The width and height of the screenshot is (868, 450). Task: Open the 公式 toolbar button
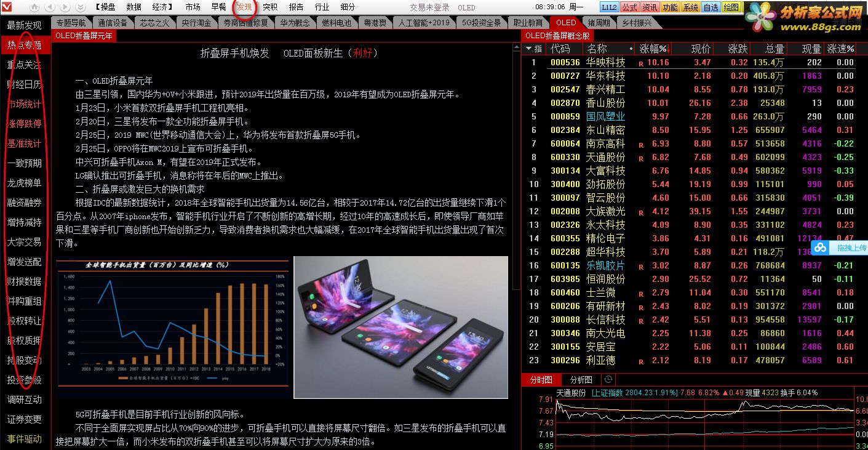[x=629, y=7]
